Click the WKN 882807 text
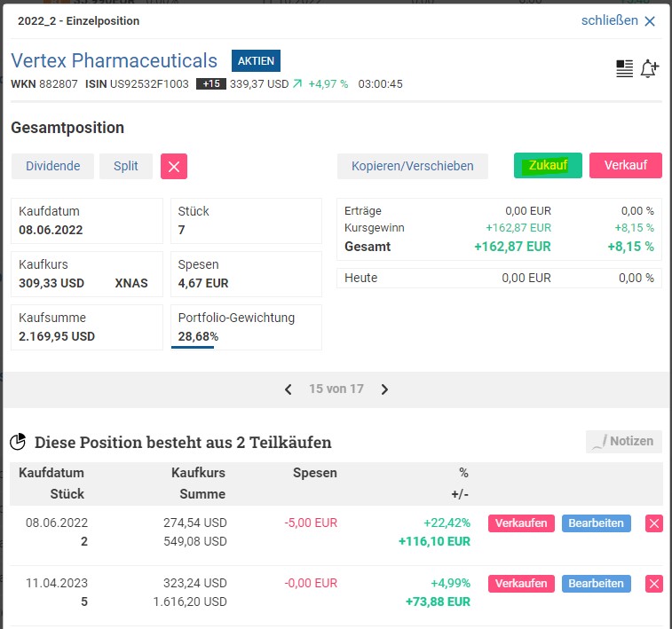672x629 pixels. (x=44, y=84)
